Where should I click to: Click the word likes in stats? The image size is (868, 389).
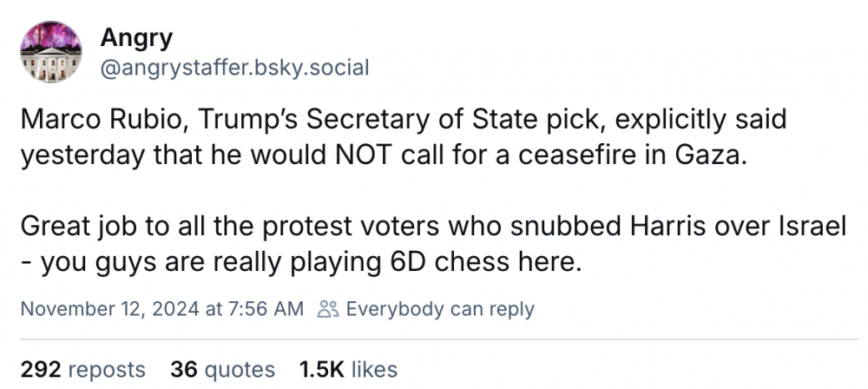click(373, 369)
